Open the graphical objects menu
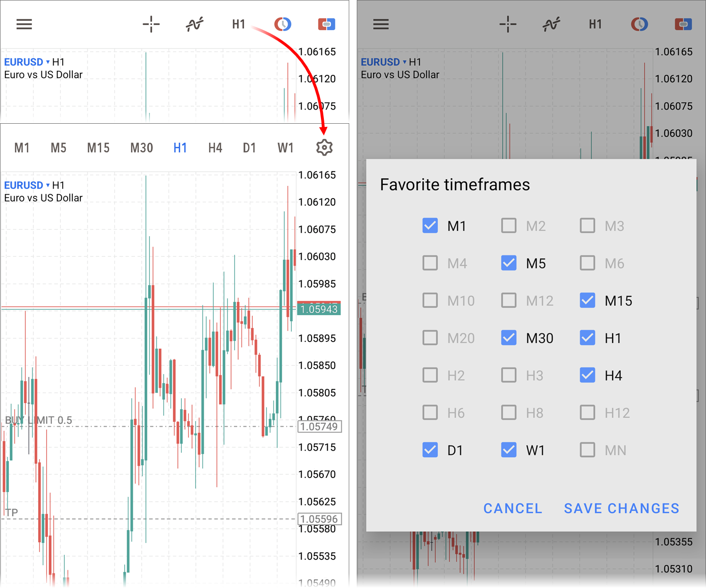This screenshot has height=588, width=706. [282, 24]
